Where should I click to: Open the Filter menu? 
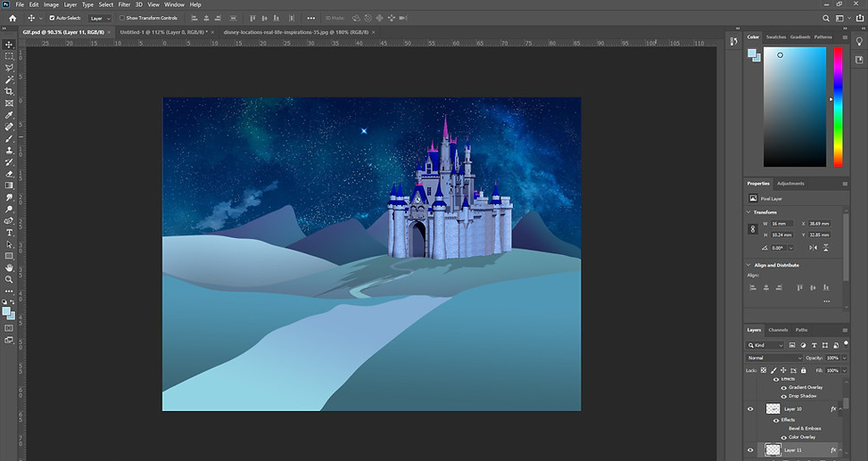click(124, 4)
